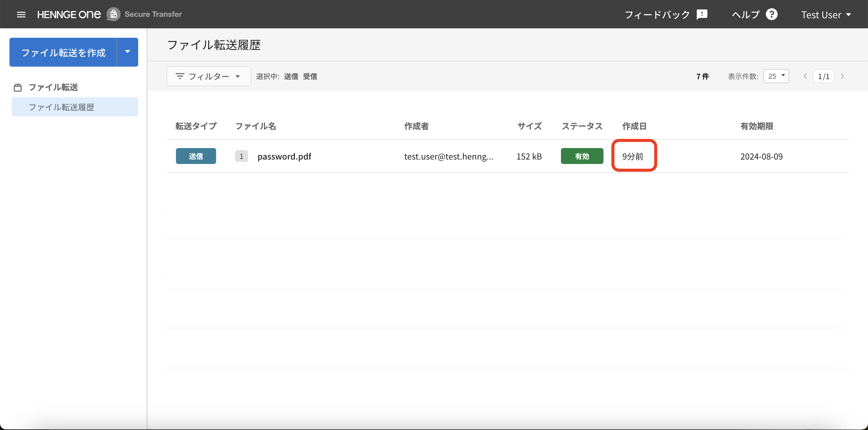Click the filter lines icon
Viewport: 868px width, 430px height.
click(180, 76)
